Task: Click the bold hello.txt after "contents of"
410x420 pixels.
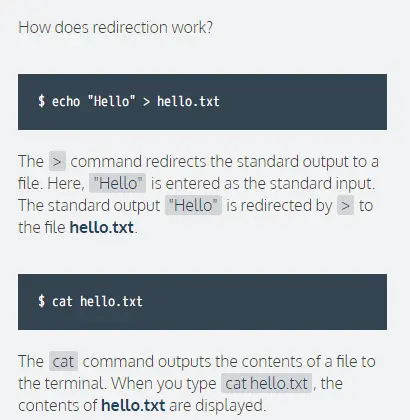Action: 133,405
